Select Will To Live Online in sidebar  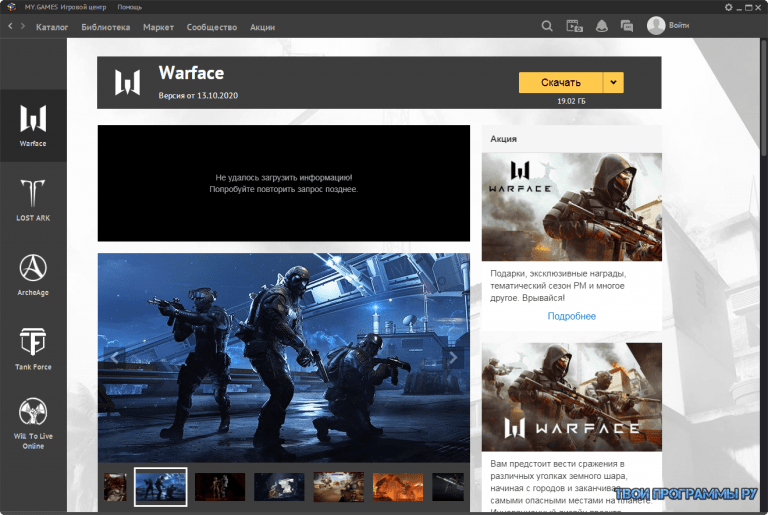click(x=33, y=424)
